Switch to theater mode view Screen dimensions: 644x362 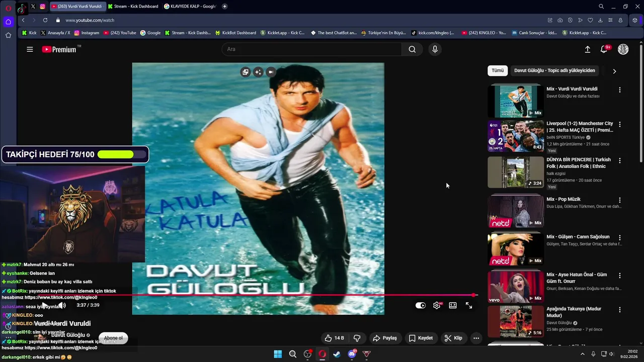pyautogui.click(x=453, y=305)
